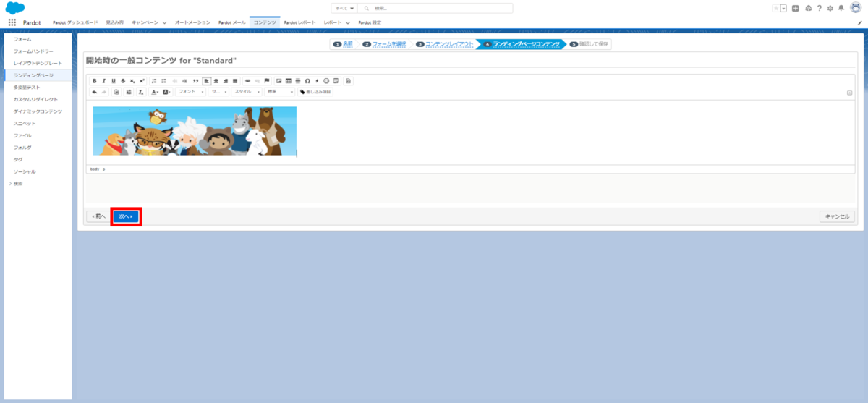
Task: Select ダイナミックコンテンツ in the sidebar
Action: click(38, 111)
